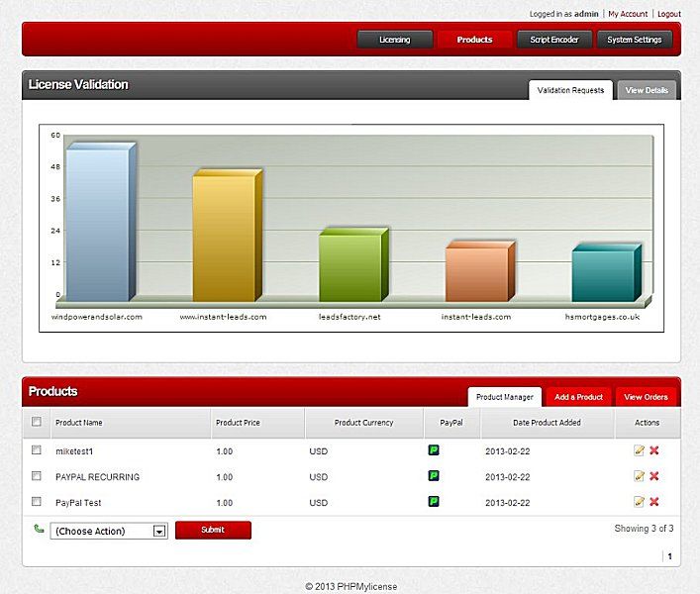Check the miketest1 row checkbox
The height and width of the screenshot is (594, 700).
pos(37,449)
